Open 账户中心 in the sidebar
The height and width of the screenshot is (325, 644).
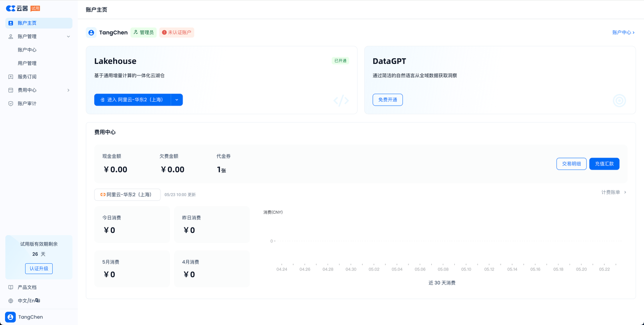(x=27, y=50)
